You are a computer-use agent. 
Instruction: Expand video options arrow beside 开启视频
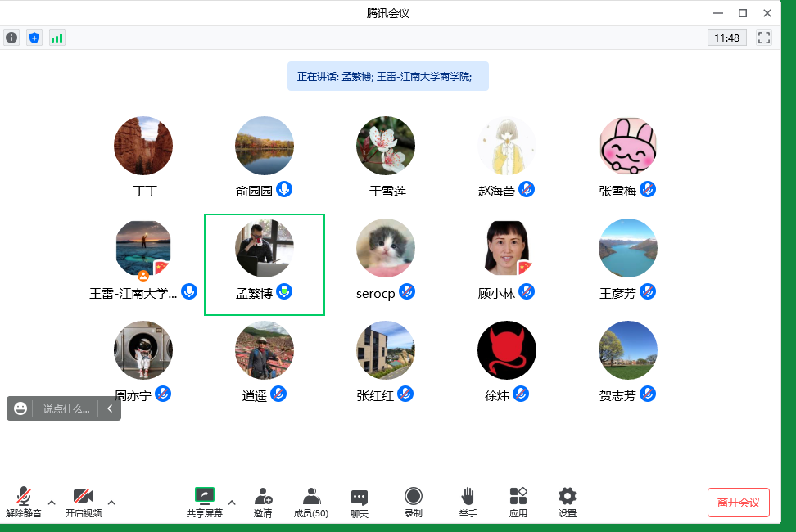pos(111,502)
